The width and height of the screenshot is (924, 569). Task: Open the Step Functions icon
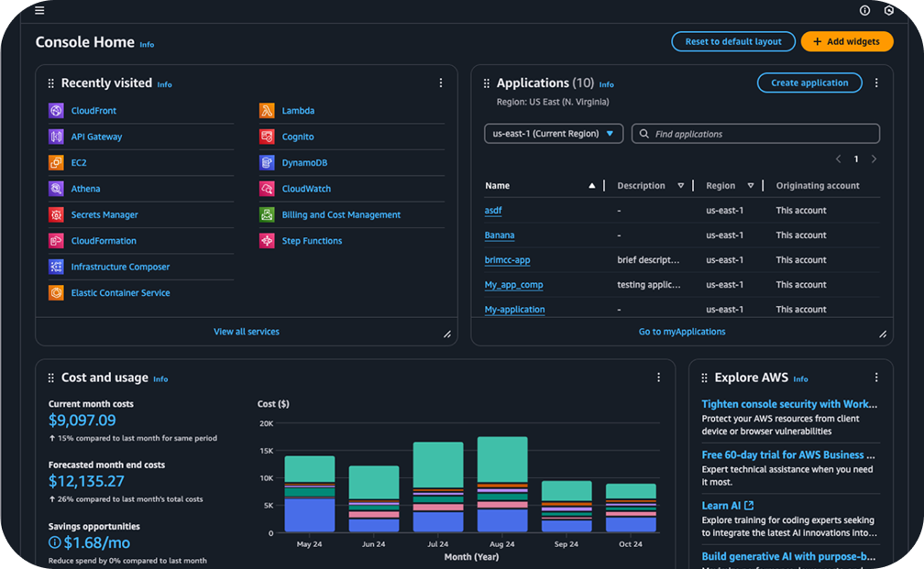[x=267, y=241]
